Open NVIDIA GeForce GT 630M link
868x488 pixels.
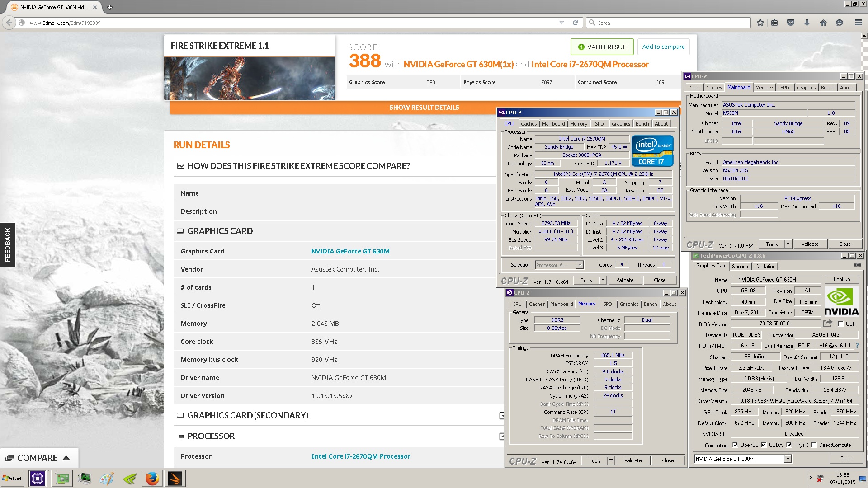(x=350, y=251)
